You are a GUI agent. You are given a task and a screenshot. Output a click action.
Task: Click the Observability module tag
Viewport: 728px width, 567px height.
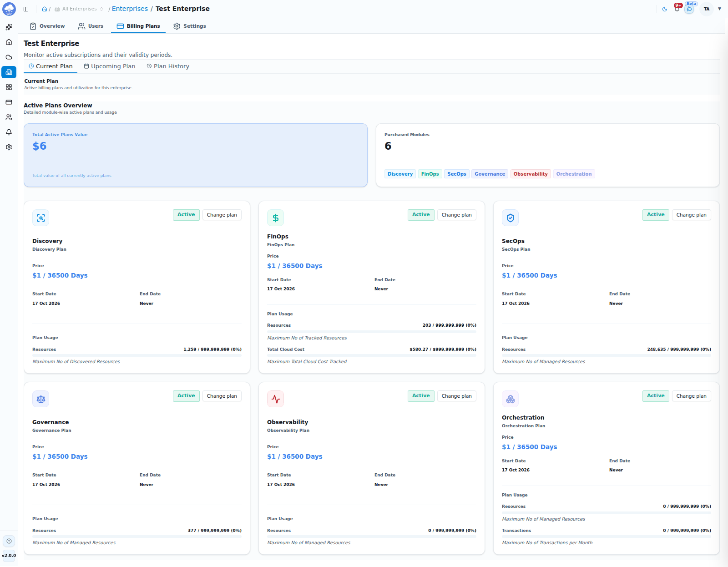[x=531, y=174]
